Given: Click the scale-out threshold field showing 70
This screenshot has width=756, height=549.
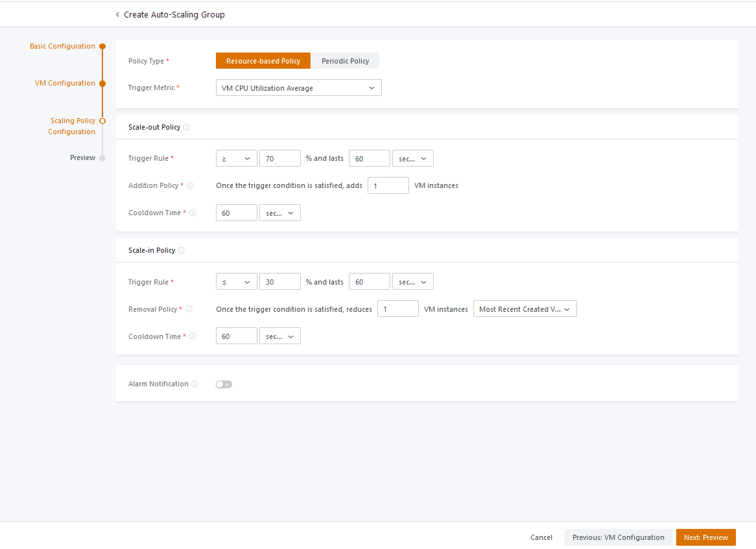Looking at the screenshot, I should (x=279, y=159).
